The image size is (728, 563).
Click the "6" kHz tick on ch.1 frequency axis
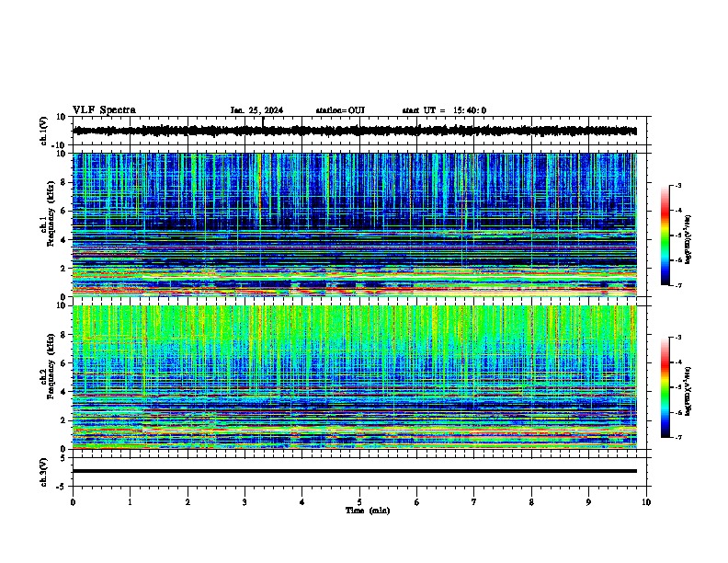[x=63, y=211]
